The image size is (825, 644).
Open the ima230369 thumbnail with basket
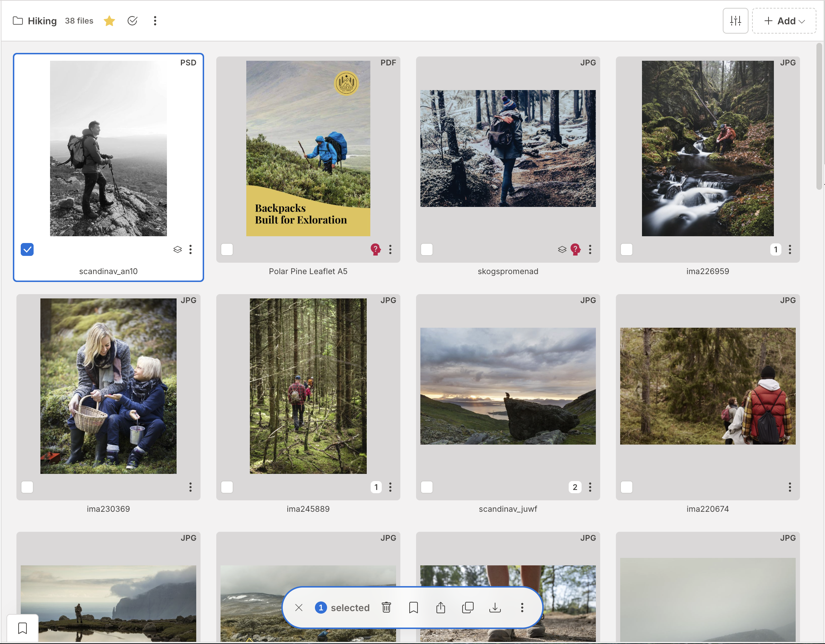click(x=108, y=386)
